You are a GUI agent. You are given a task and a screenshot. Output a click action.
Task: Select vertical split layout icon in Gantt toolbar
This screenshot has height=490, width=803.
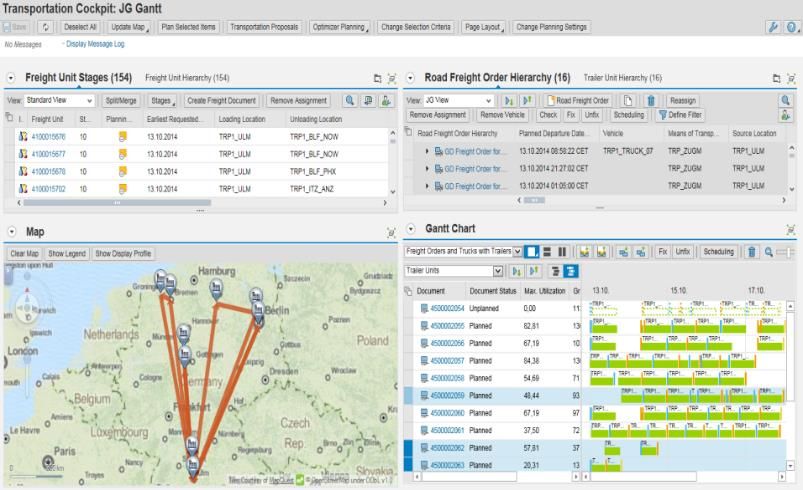click(562, 251)
